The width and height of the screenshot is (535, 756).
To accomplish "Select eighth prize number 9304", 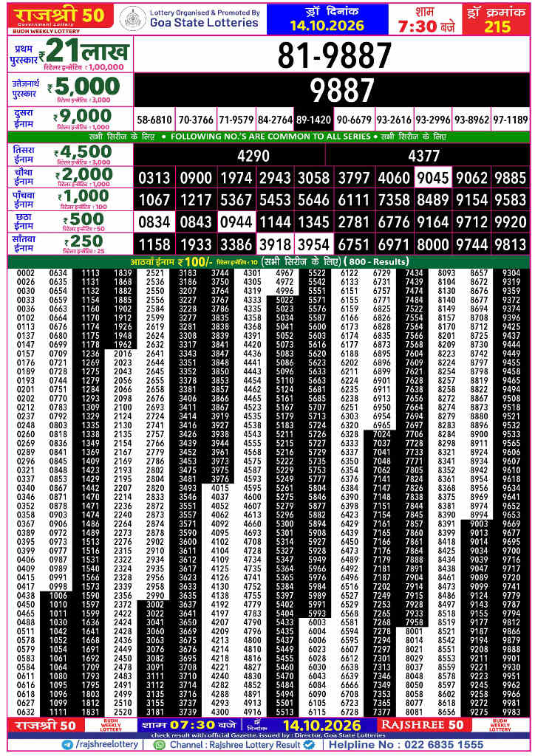I will point(511,273).
